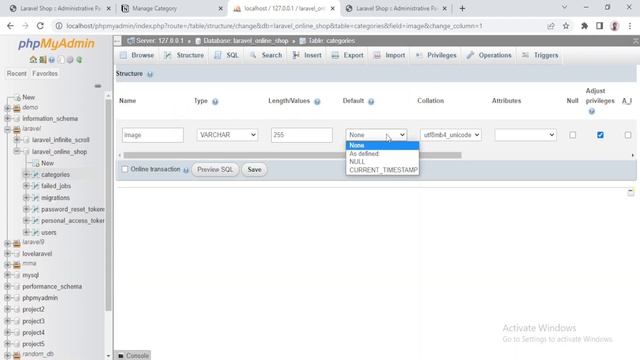Choose As defined in Default list
The image size is (640, 360).
pyautogui.click(x=382, y=153)
